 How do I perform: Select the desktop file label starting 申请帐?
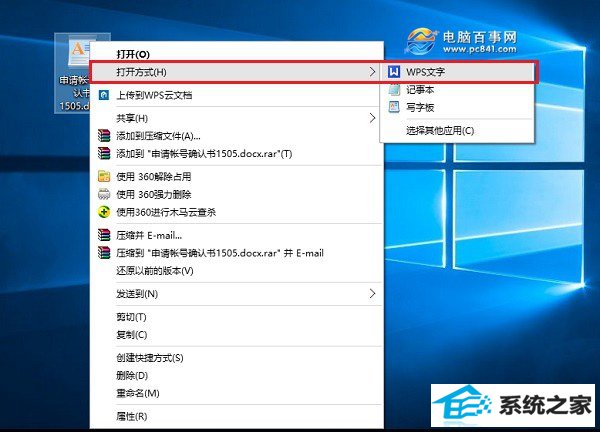74,93
